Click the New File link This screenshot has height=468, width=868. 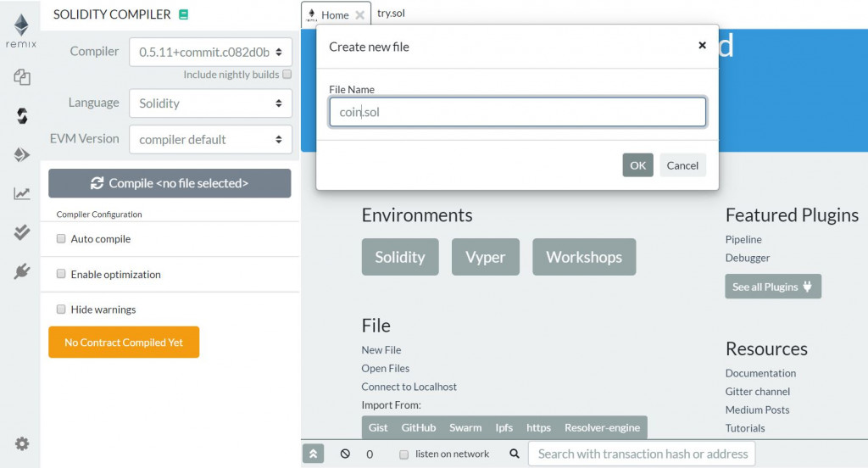coord(381,350)
